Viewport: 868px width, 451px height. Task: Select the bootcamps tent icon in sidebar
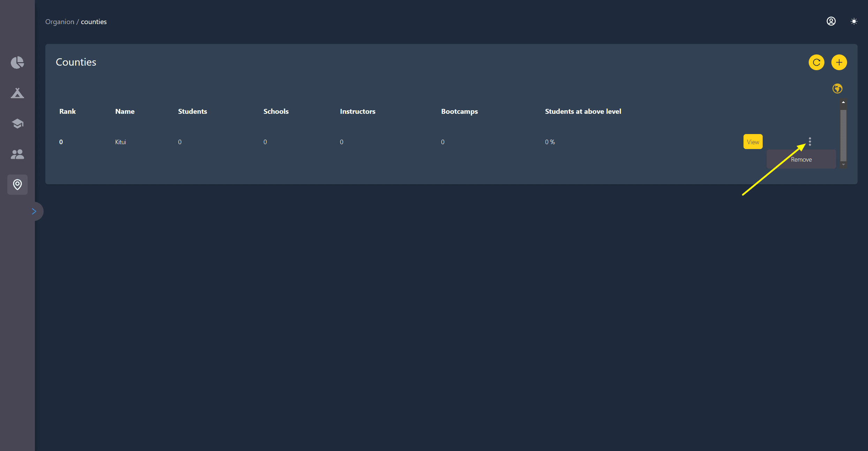(17, 93)
